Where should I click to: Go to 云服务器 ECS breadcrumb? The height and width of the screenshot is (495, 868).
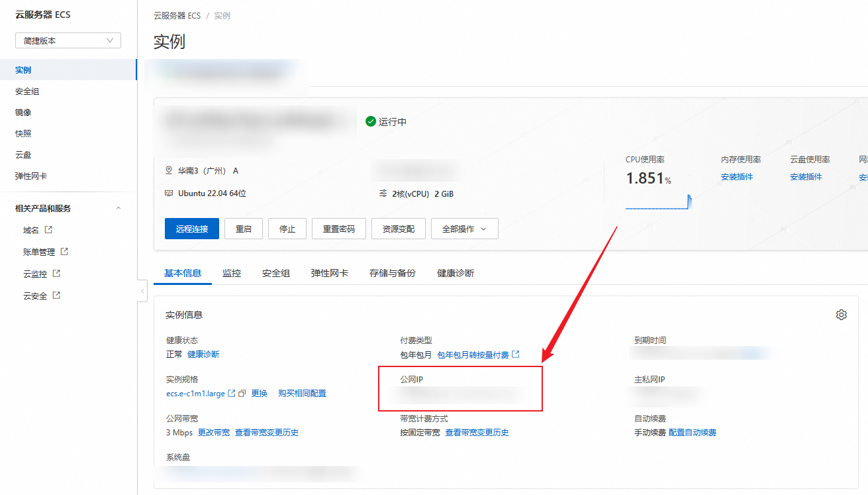(177, 15)
